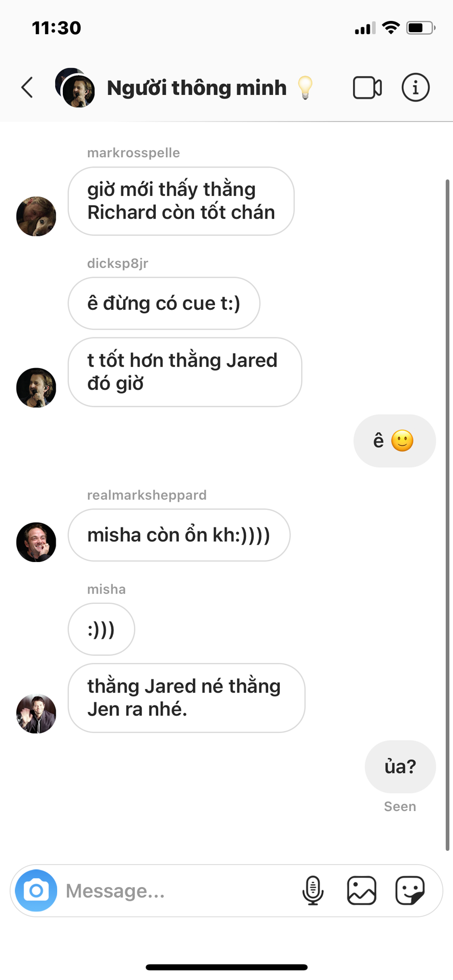Tap the microphone voice message icon
The image size is (453, 980).
coord(313,891)
